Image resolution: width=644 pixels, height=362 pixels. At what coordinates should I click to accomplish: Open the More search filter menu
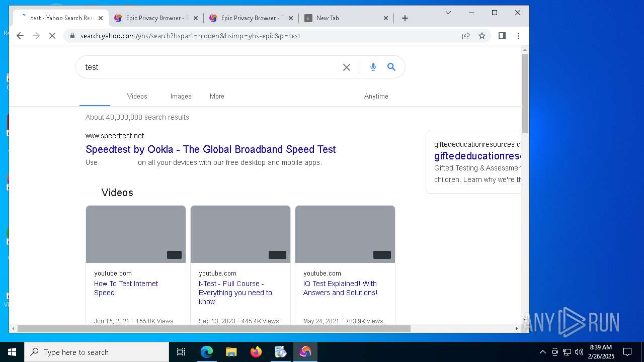(217, 96)
